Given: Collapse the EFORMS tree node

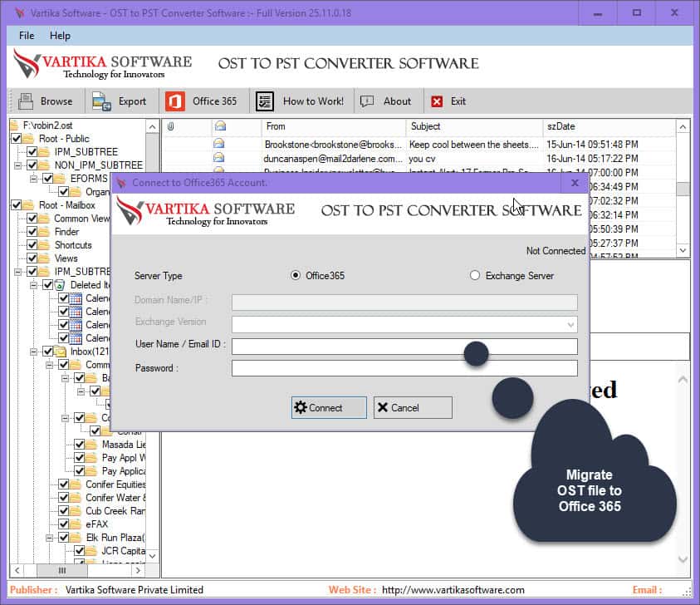Looking at the screenshot, I should pyautogui.click(x=33, y=179).
